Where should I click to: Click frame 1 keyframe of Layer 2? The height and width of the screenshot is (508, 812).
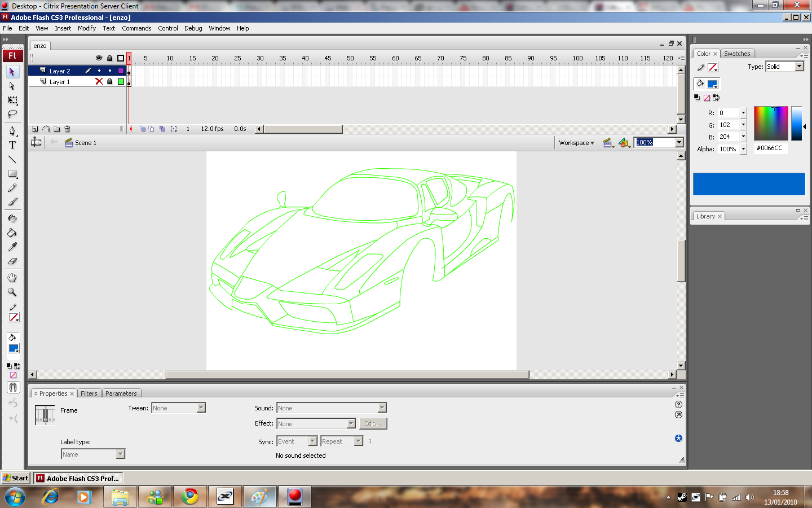coord(129,71)
